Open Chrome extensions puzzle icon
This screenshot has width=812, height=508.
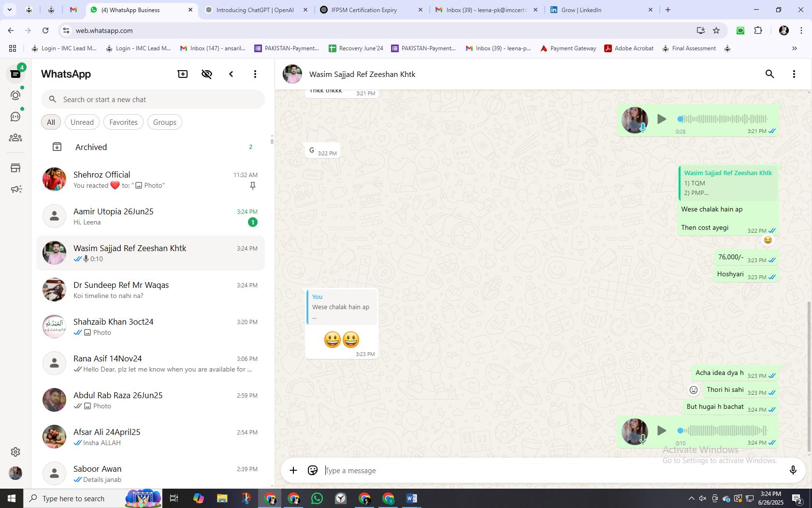[758, 30]
